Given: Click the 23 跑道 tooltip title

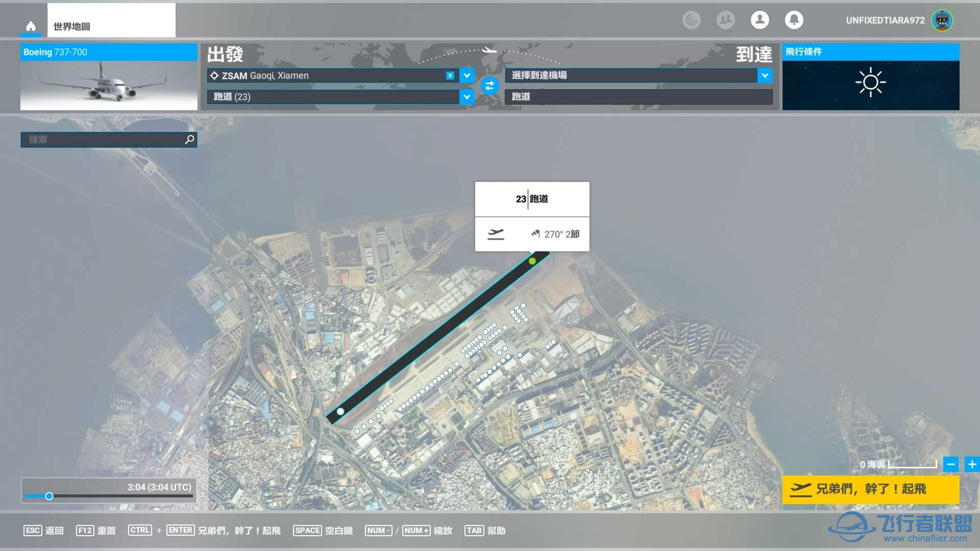Looking at the screenshot, I should pyautogui.click(x=532, y=199).
